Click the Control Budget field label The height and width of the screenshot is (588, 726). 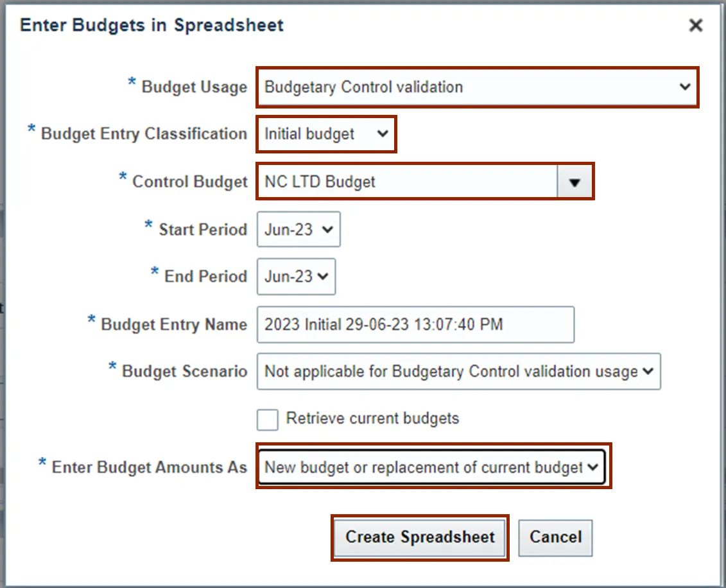click(x=189, y=182)
